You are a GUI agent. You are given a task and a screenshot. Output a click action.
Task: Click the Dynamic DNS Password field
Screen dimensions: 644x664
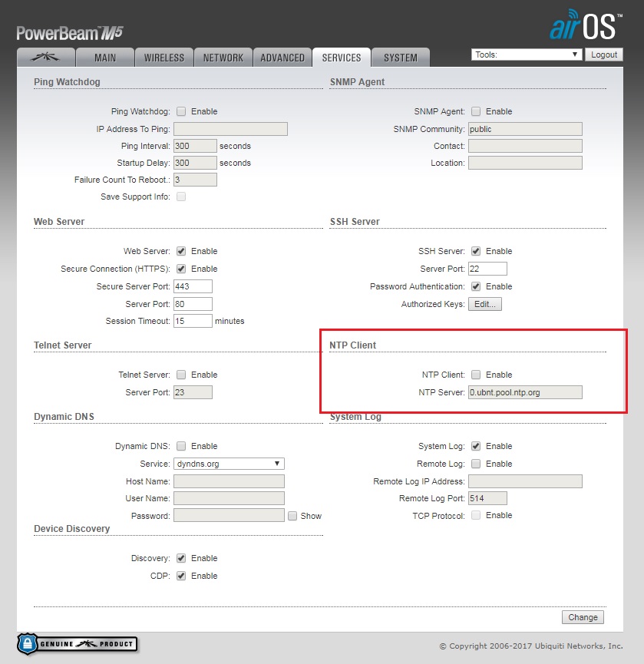pos(229,515)
